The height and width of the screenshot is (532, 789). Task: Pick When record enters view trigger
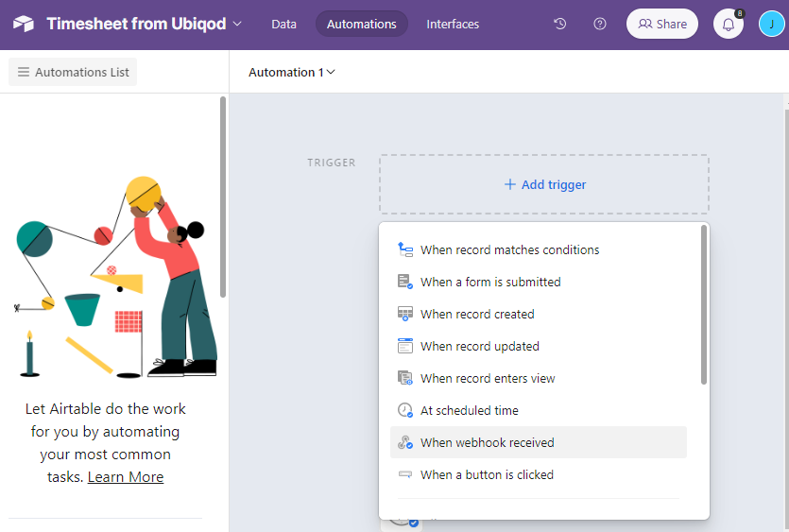539,378
